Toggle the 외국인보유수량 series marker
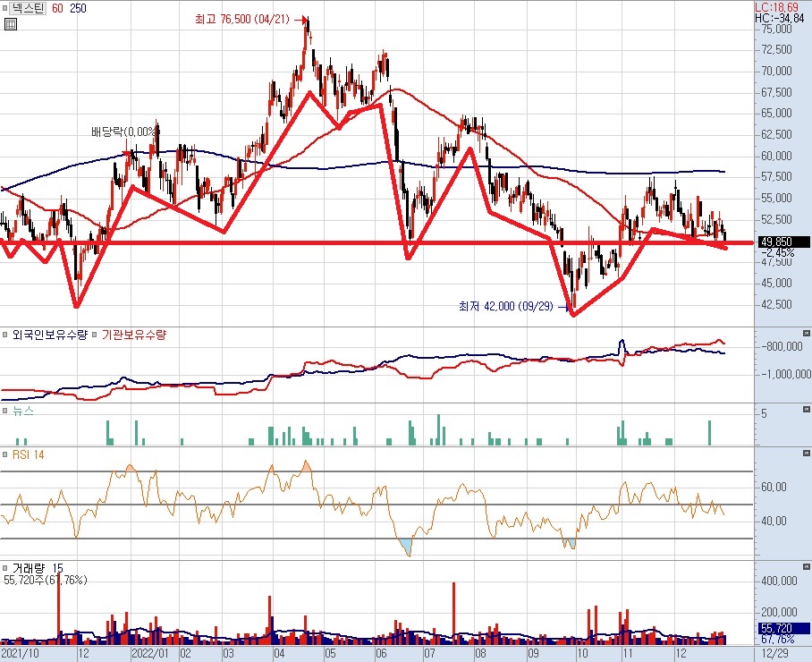Image resolution: width=812 pixels, height=662 pixels. point(4,335)
